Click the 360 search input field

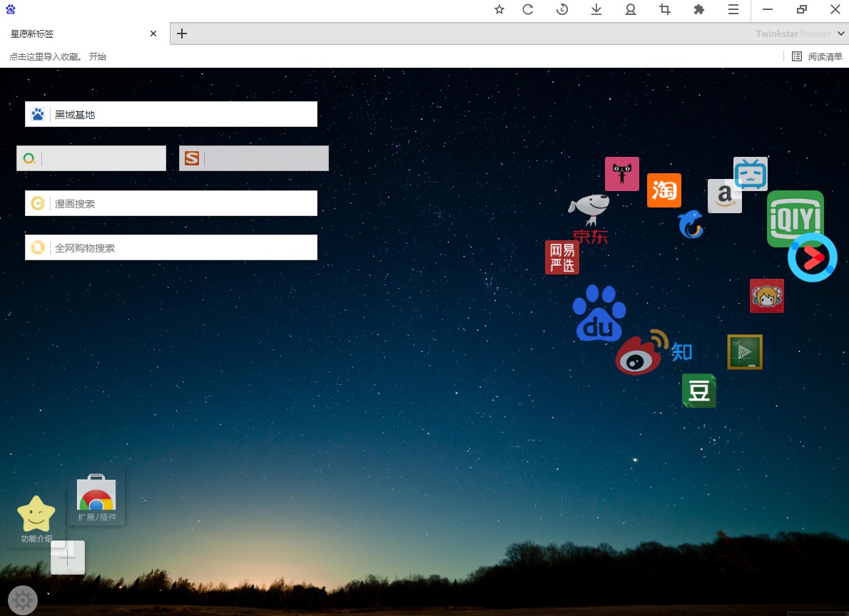pyautogui.click(x=91, y=158)
